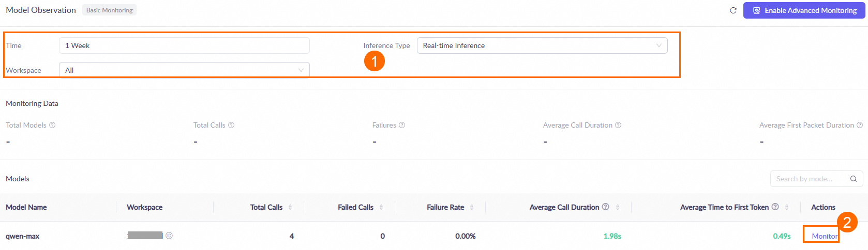This screenshot has width=868, height=250.
Task: Sort the table by Failed Calls
Action: [x=381, y=207]
